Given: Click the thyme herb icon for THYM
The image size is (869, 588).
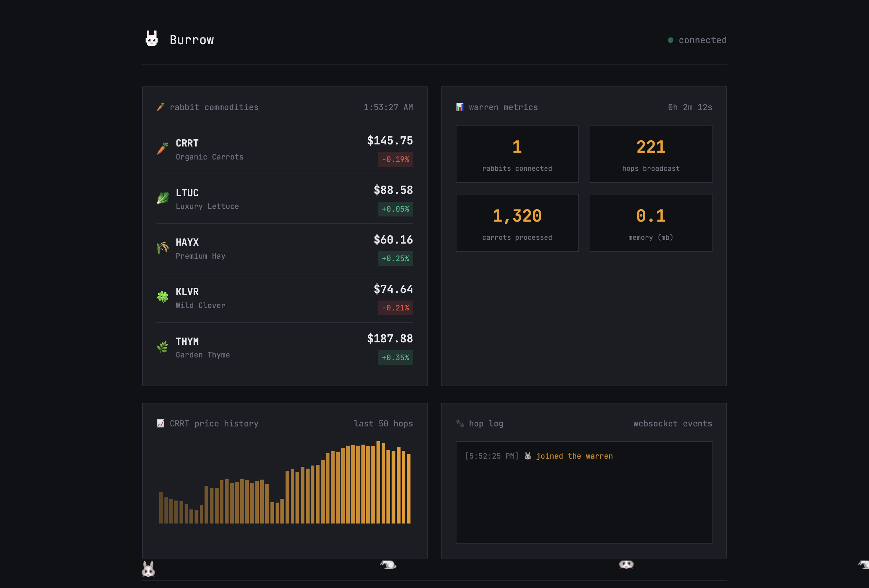Looking at the screenshot, I should pyautogui.click(x=162, y=346).
